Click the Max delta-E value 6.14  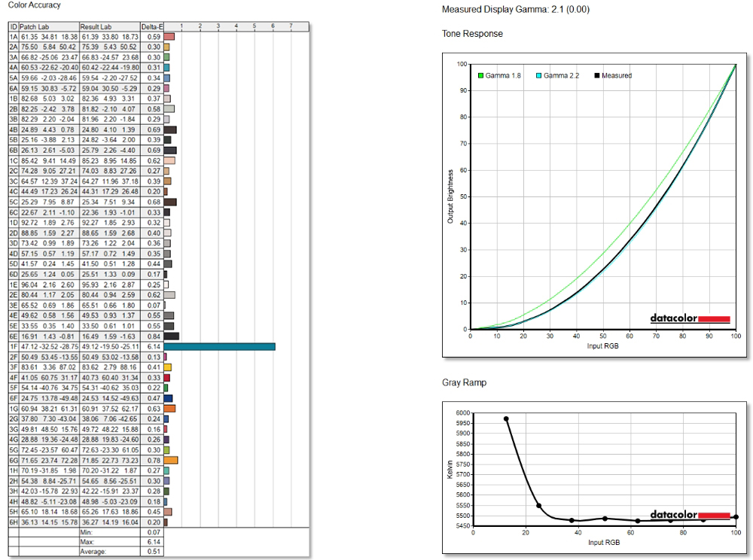tap(153, 542)
